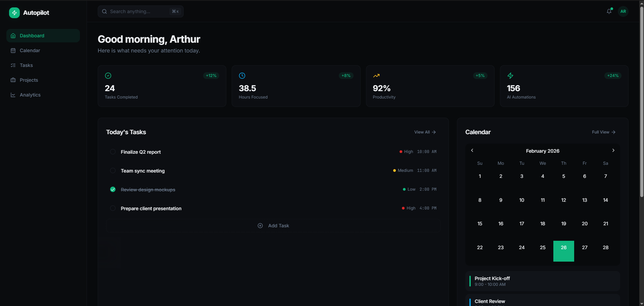
Task: Go to previous month in calendar
Action: (x=472, y=150)
